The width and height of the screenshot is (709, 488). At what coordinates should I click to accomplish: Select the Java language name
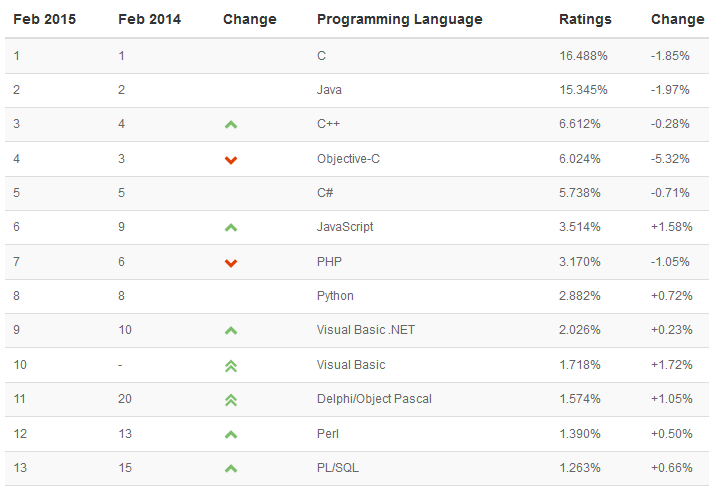[329, 90]
